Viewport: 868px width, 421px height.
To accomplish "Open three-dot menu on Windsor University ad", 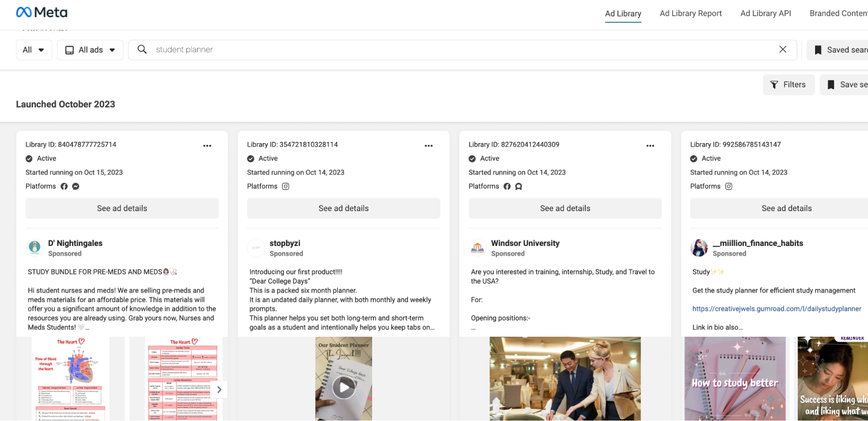I will click(650, 146).
